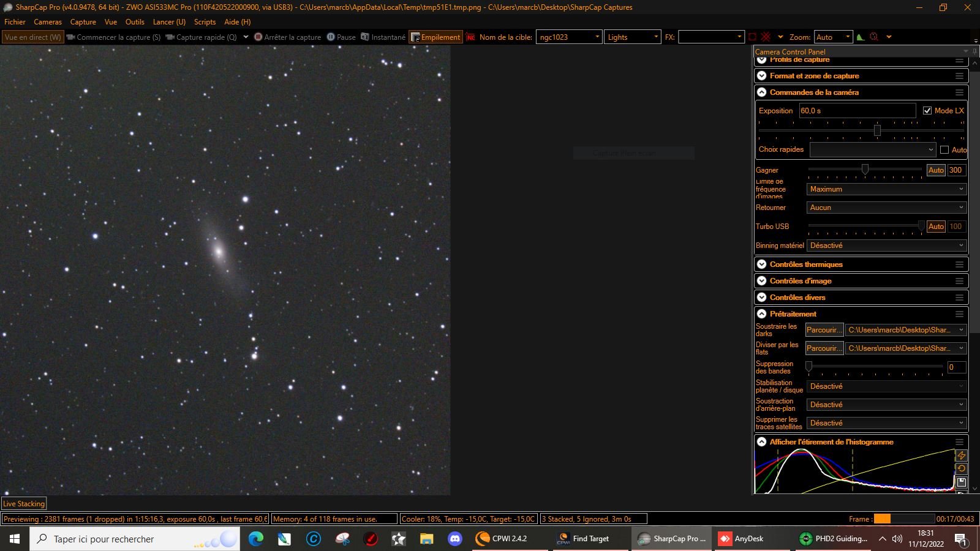
Task: Open the Supprimer les traces satellites dropdown
Action: point(887,423)
